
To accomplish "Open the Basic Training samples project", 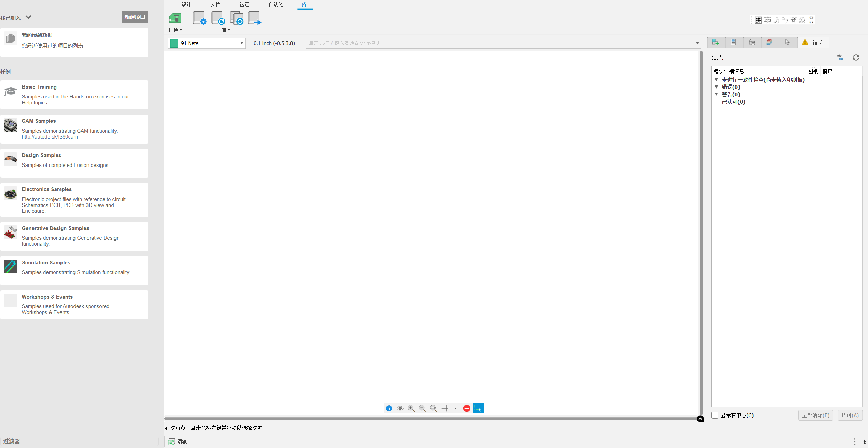I will tap(74, 95).
